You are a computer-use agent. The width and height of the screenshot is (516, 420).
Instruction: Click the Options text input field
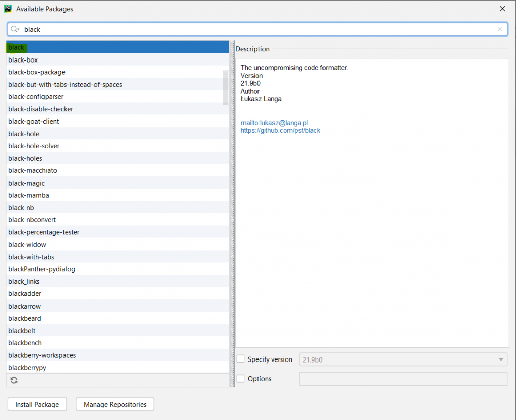pos(403,379)
